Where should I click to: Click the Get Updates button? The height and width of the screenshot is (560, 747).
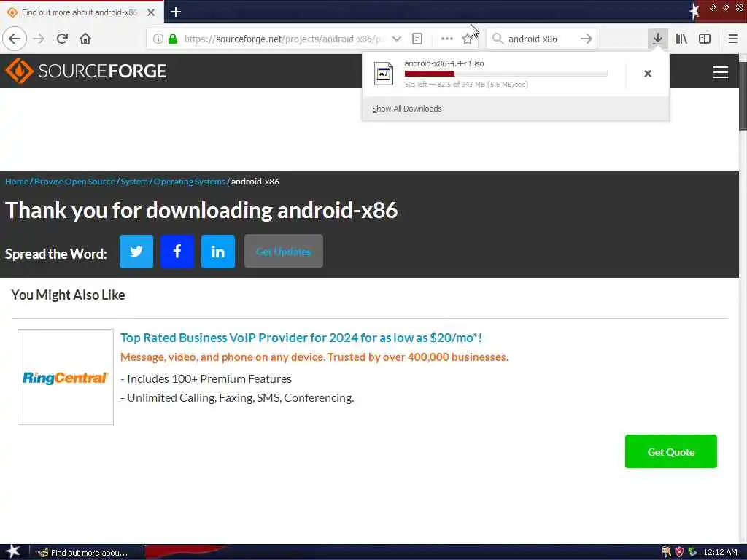[x=284, y=252]
